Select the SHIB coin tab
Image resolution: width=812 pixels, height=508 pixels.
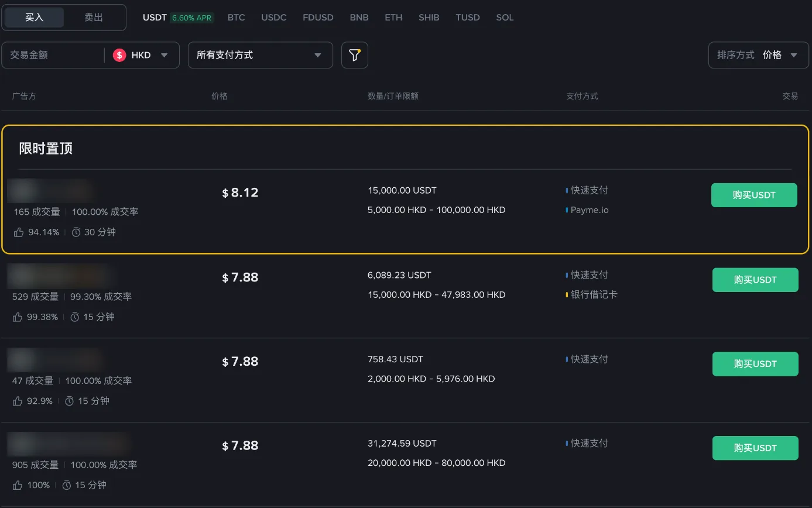[x=429, y=18]
